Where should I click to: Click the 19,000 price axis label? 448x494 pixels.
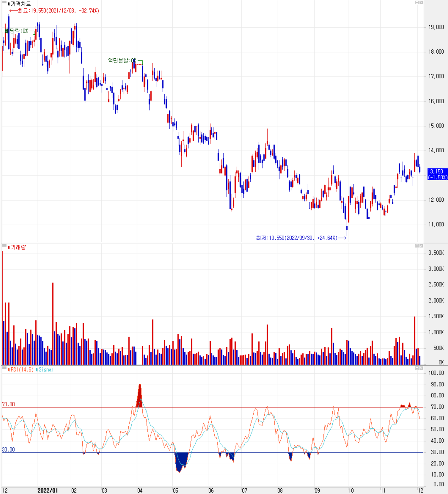point(436,27)
